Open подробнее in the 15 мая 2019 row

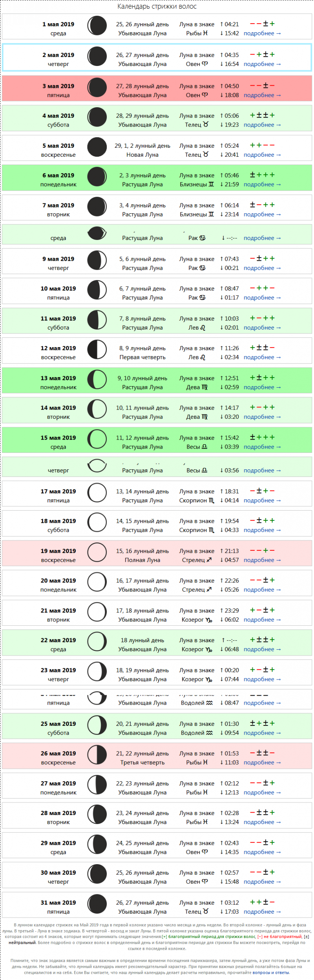262,447
